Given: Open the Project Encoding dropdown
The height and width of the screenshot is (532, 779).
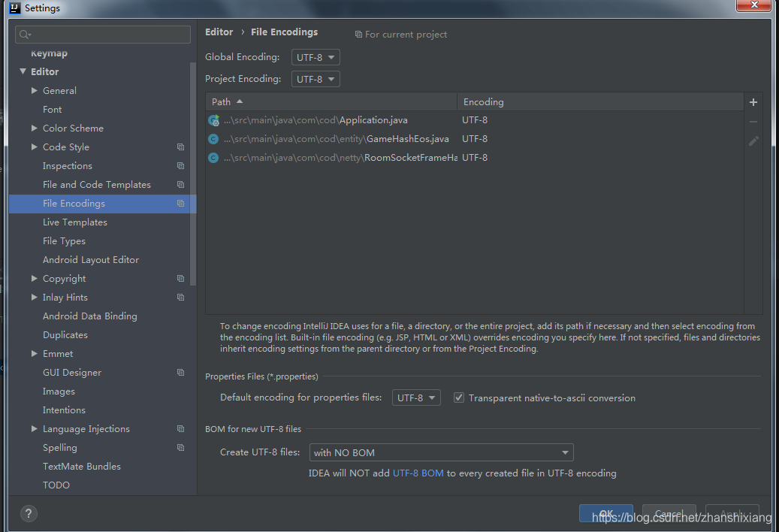Looking at the screenshot, I should (x=316, y=79).
